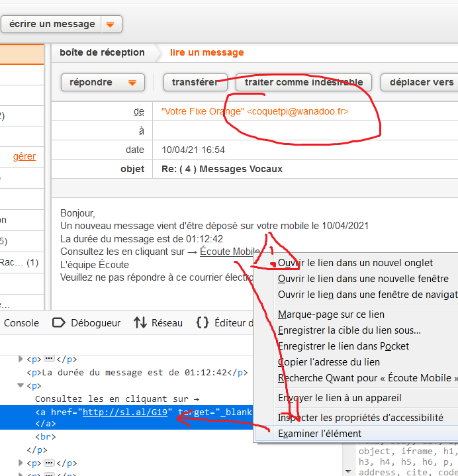
Task: Collapse the p node containing Consultez text
Action: (x=21, y=385)
